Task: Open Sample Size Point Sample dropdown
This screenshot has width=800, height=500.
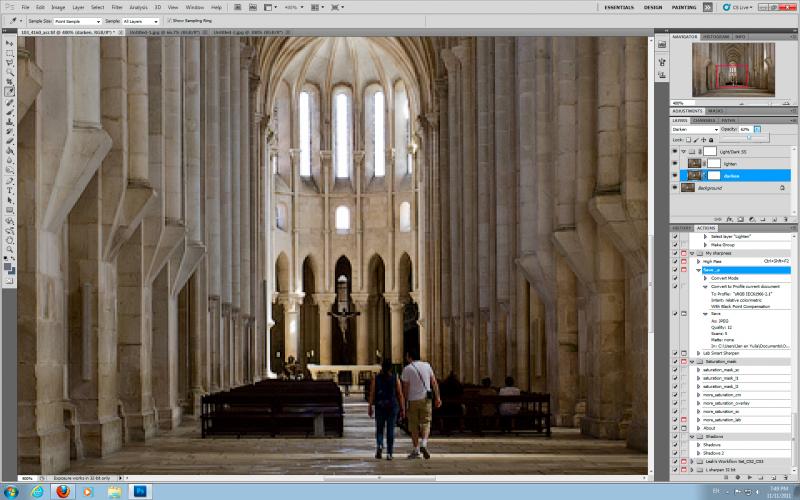Action: tap(78, 21)
